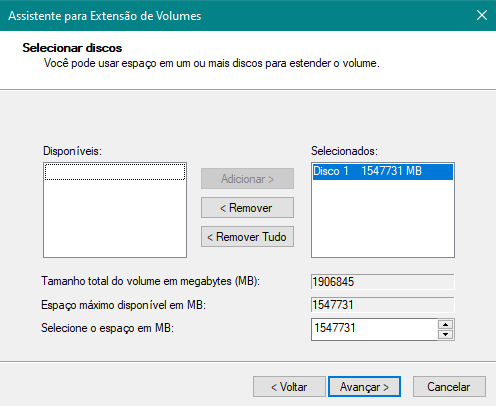496x406 pixels.
Task: Close the Assistente para Extensão de Volumes window
Action: point(482,15)
